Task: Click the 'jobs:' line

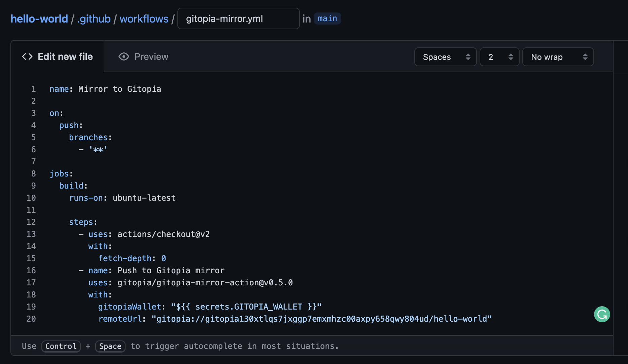Action: click(x=61, y=174)
